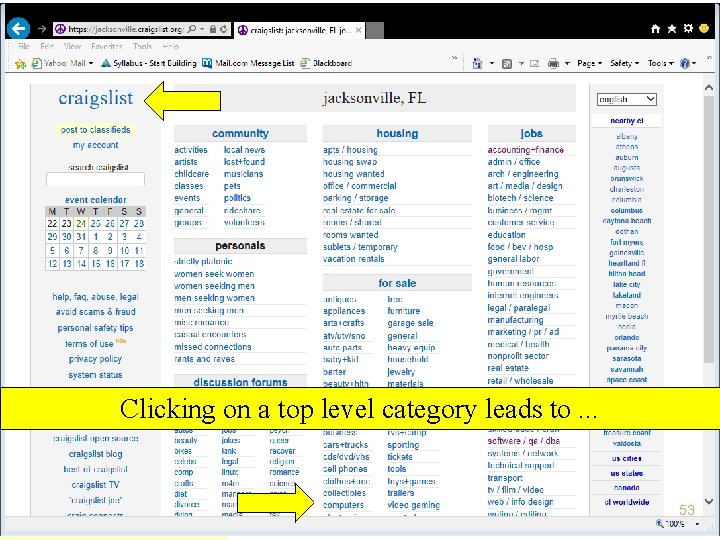Click craigslist blog link
Image resolution: width=720 pixels, height=540 pixels.
[x=96, y=454]
